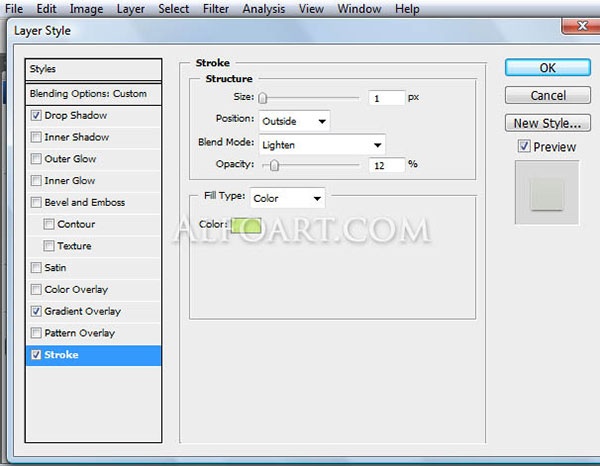Open the green stroke Color swatch
Image resolution: width=600 pixels, height=466 pixels.
pos(246,225)
